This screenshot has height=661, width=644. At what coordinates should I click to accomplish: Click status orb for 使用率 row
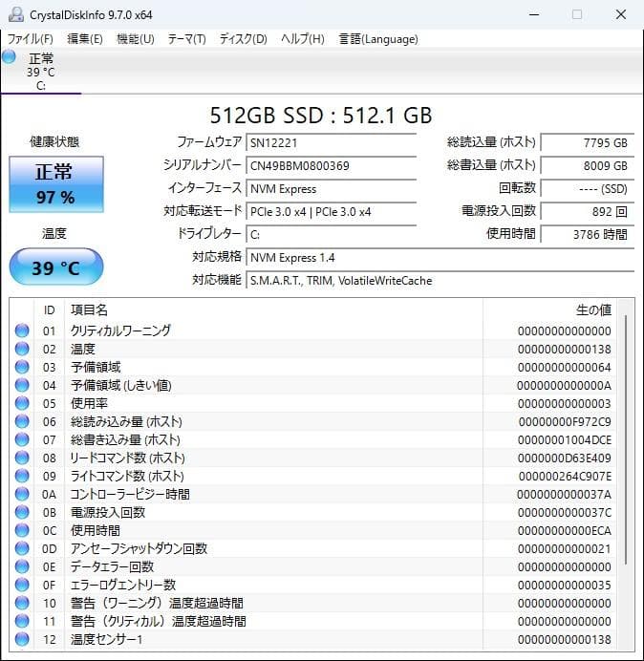(x=22, y=403)
